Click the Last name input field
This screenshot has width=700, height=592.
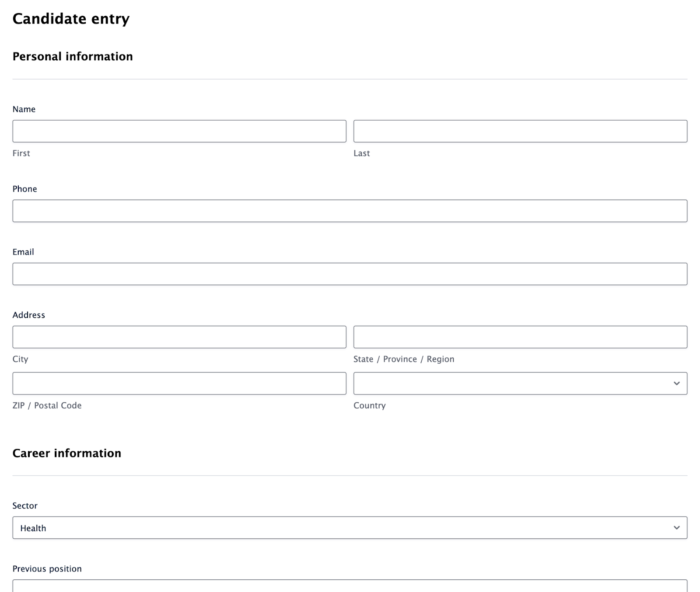point(520,131)
